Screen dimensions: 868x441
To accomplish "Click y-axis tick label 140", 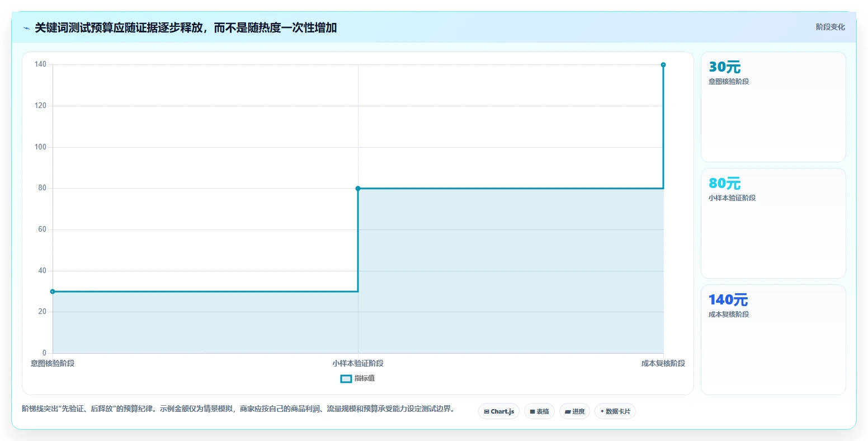I will 40,64.
